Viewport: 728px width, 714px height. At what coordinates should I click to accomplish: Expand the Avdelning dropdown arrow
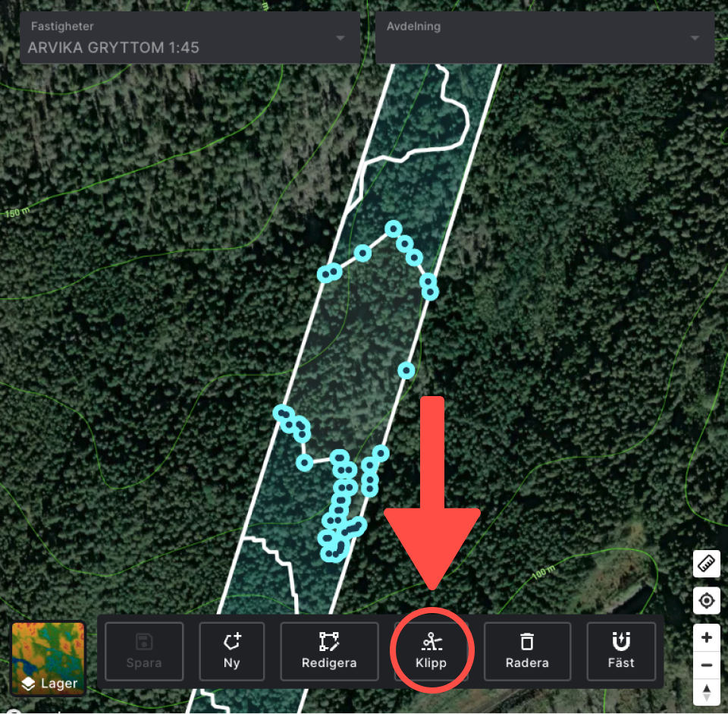(695, 38)
